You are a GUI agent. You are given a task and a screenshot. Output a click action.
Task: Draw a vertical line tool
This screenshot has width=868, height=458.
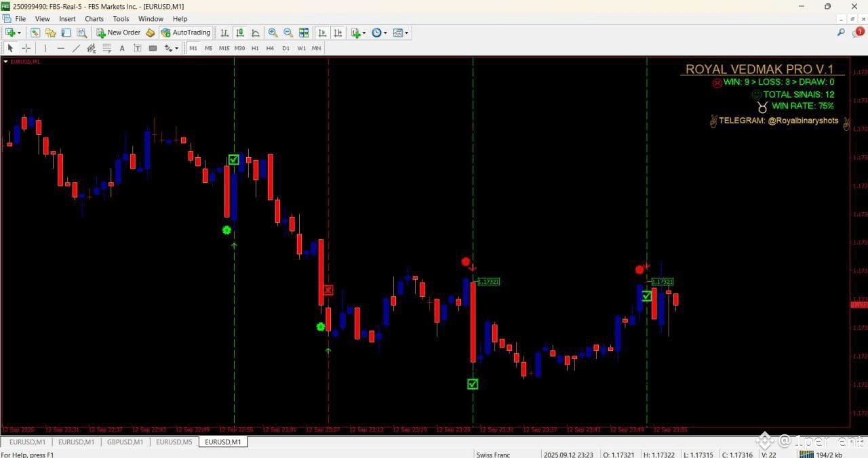45,48
